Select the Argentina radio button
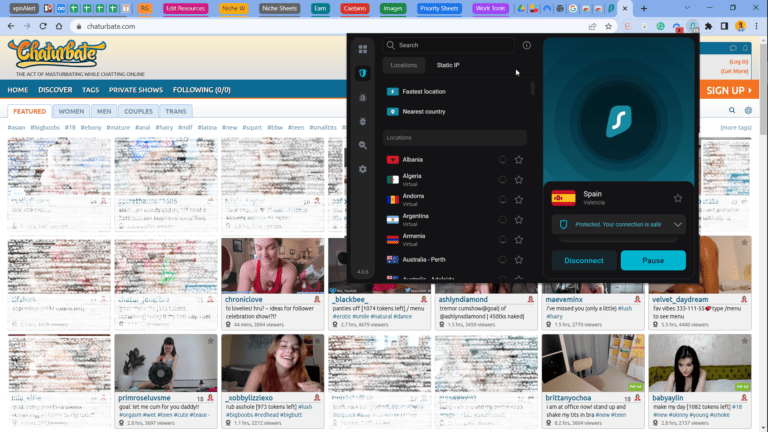Image resolution: width=768 pixels, height=432 pixels. click(503, 220)
